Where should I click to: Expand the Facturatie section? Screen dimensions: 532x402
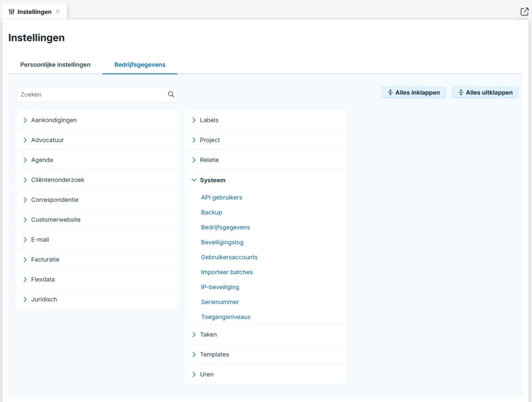(x=97, y=259)
